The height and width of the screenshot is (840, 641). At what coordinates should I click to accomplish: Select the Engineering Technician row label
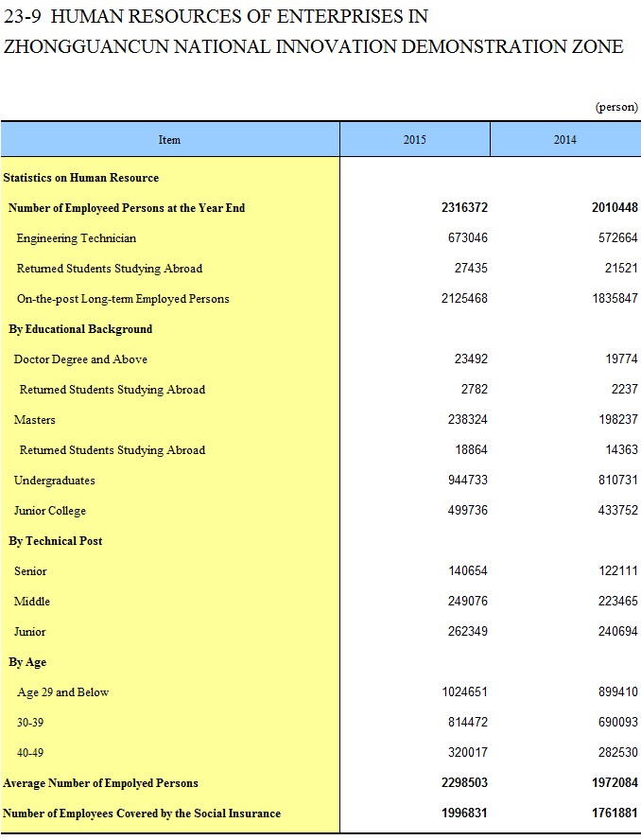tap(76, 238)
